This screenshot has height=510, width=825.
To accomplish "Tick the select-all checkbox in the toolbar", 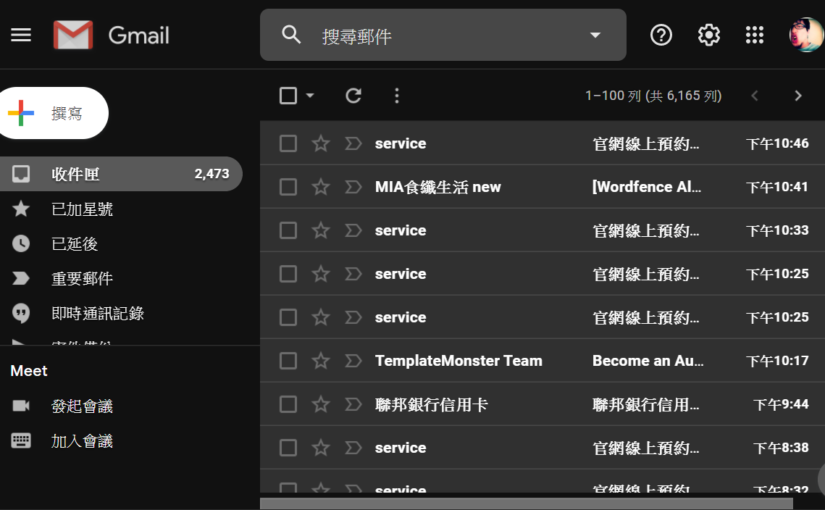I will tap(288, 96).
